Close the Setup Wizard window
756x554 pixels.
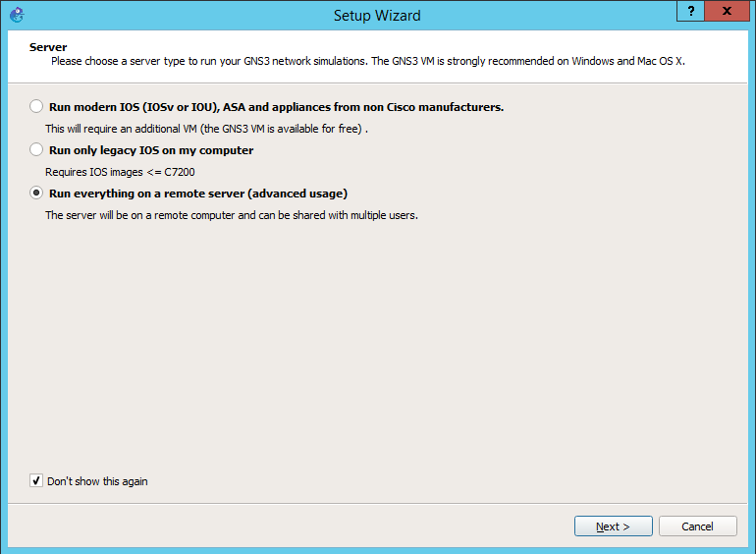pyautogui.click(x=728, y=11)
